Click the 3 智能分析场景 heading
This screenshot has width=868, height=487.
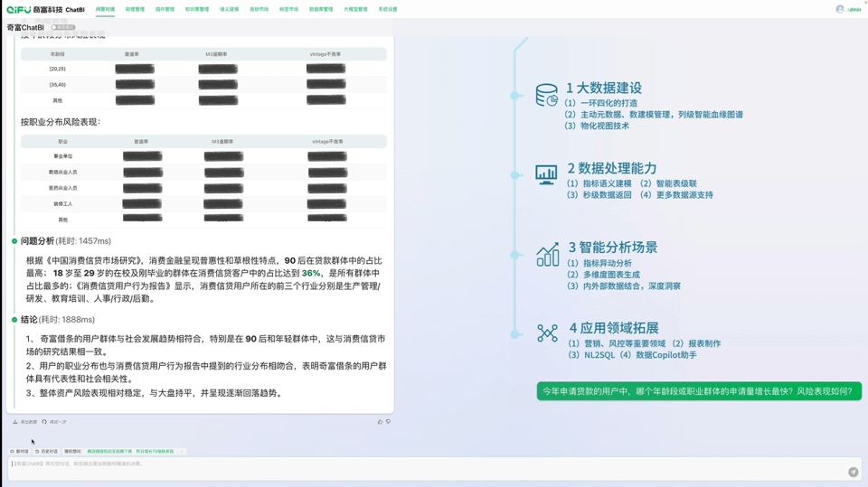pos(613,248)
